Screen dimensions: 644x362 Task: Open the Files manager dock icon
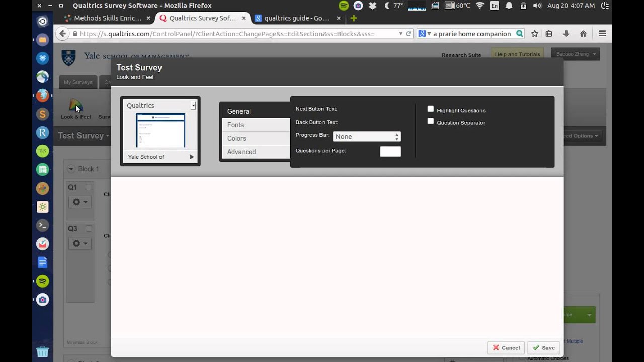click(43, 40)
